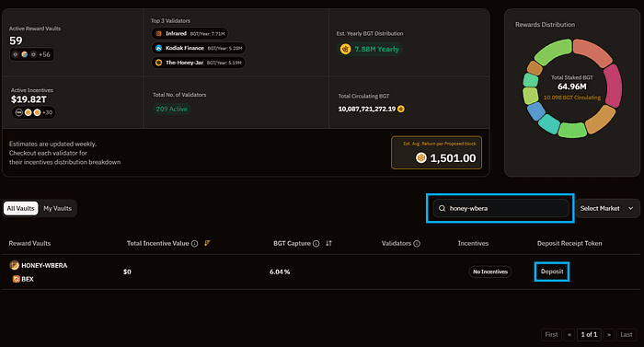Click the 64.96M Total Staked BGT value
The height and width of the screenshot is (347, 644).
(572, 87)
